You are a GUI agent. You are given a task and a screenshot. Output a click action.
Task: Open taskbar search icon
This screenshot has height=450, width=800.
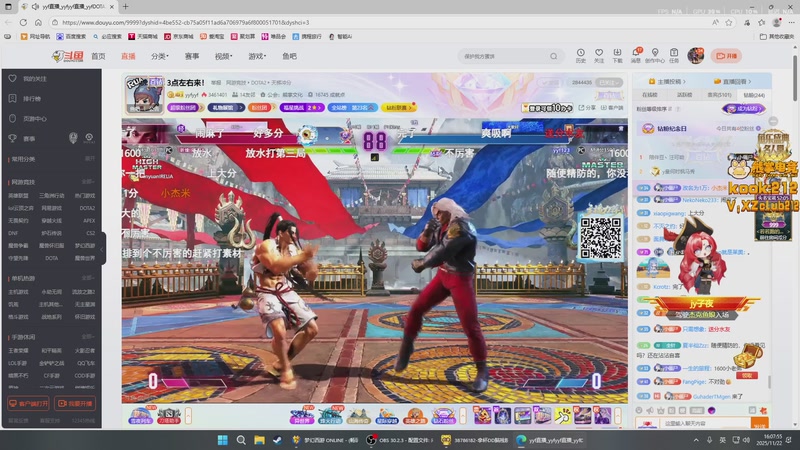[x=241, y=440]
